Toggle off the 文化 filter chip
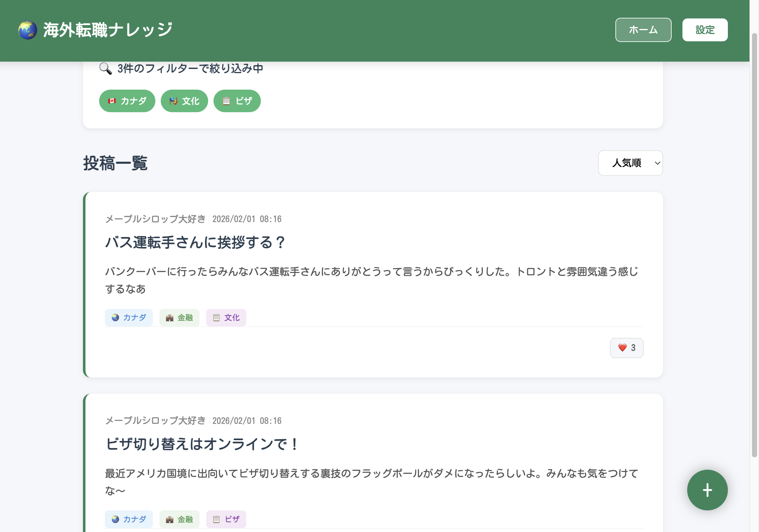This screenshot has width=759, height=532. (184, 101)
